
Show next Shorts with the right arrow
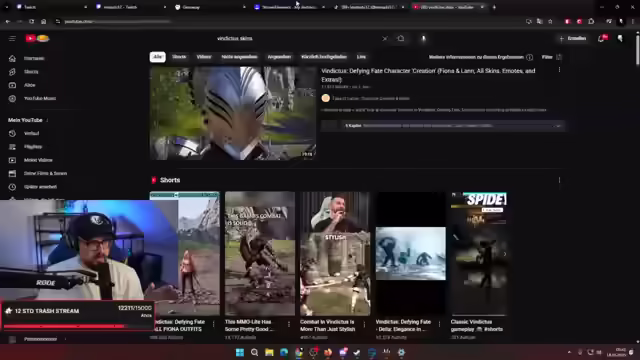click(x=505, y=254)
